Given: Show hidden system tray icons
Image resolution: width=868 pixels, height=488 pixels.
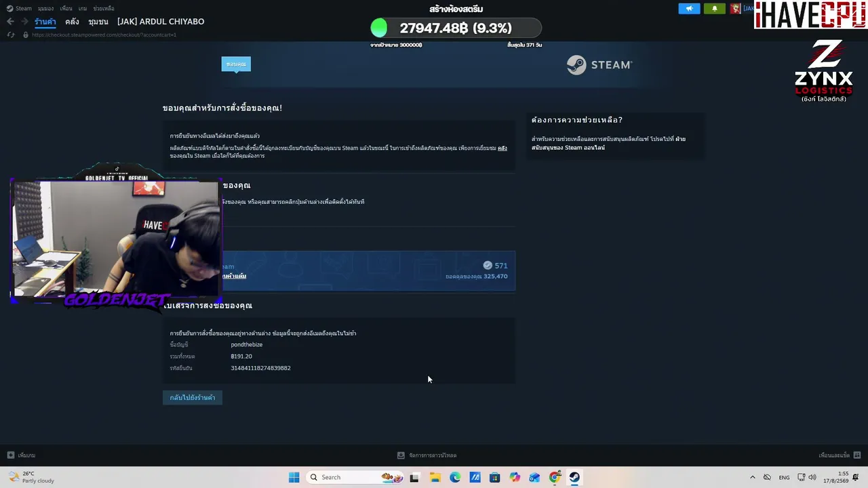Looking at the screenshot, I should (x=752, y=477).
